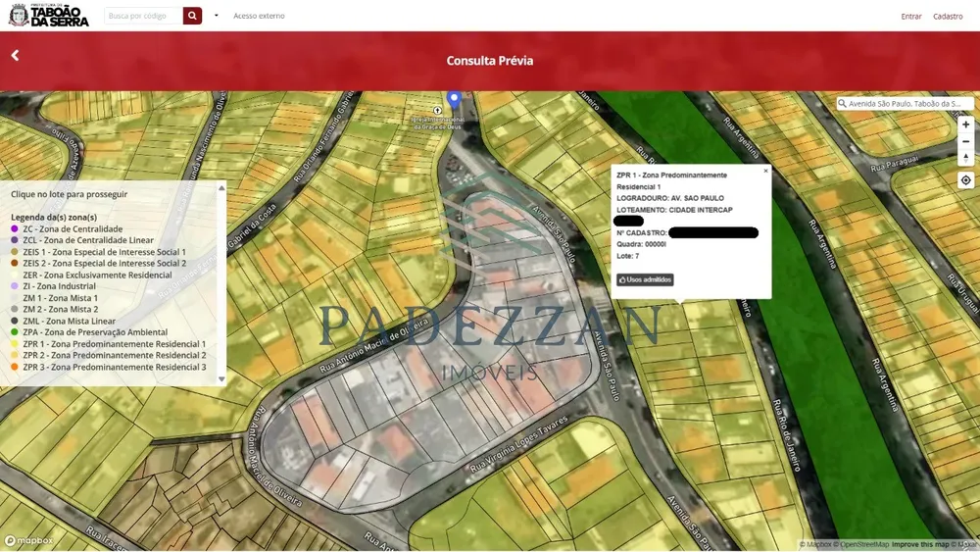The width and height of the screenshot is (980, 552).
Task: Click the Rua Virgínia Lopes Tavares label
Action: coord(518,443)
